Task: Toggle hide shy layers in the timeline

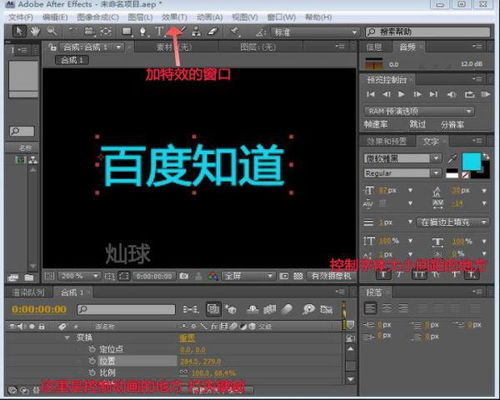Action: click(x=253, y=310)
